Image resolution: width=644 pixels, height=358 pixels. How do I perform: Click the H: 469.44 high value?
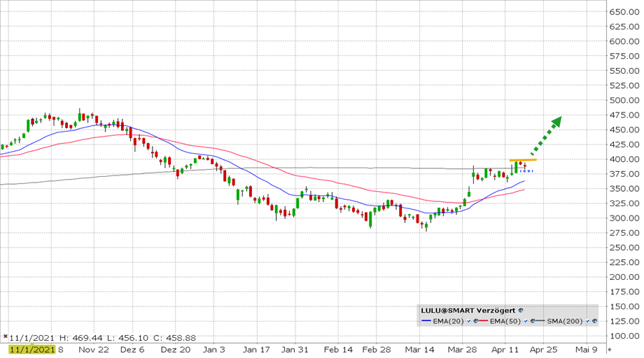81,338
